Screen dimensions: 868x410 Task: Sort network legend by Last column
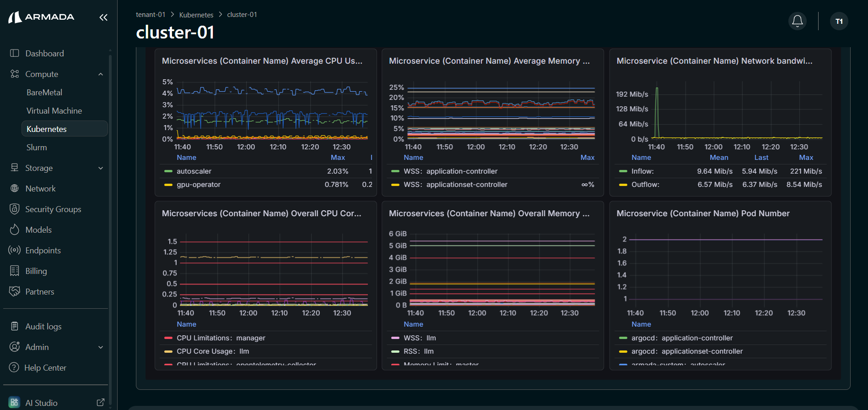(761, 157)
